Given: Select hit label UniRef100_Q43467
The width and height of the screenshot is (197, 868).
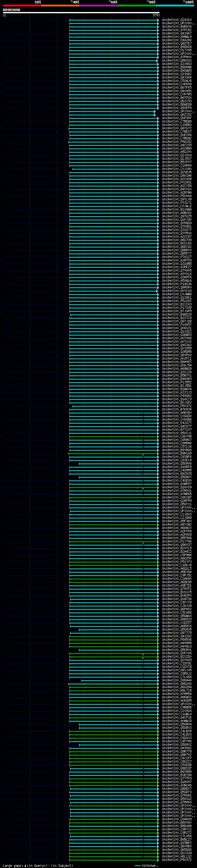Looking at the screenshot, I should point(176,33).
